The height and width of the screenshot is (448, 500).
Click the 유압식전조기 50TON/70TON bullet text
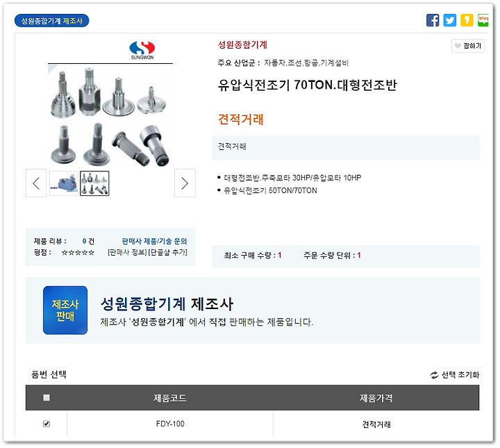click(x=270, y=191)
